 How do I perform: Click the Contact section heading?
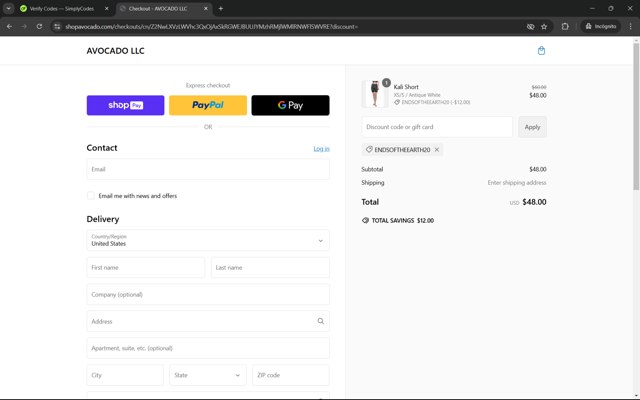102,148
